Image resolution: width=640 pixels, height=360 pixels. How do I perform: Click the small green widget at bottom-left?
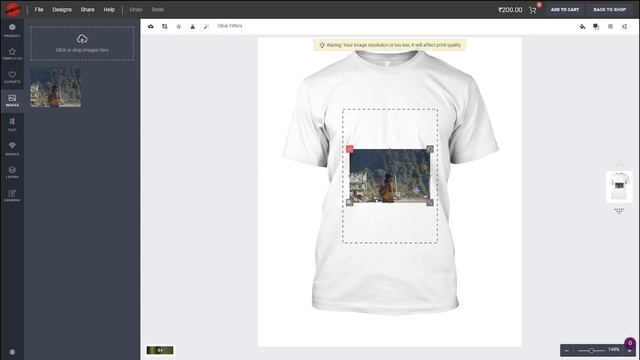160,350
